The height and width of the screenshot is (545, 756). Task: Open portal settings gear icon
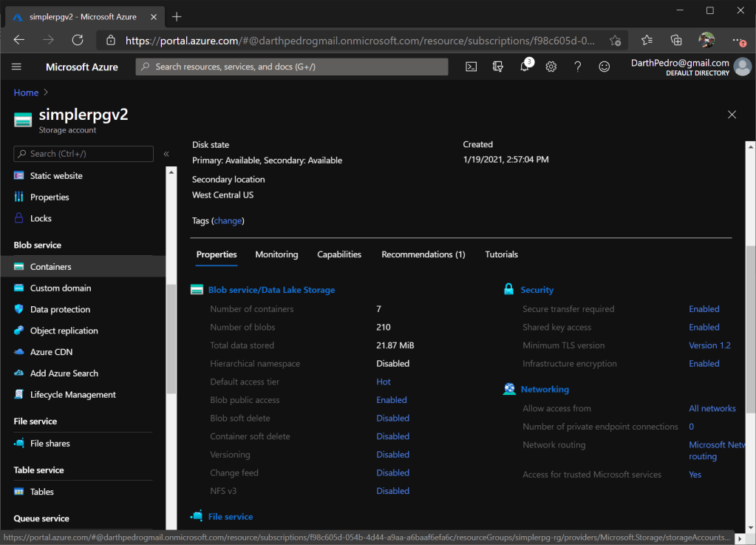click(x=551, y=67)
